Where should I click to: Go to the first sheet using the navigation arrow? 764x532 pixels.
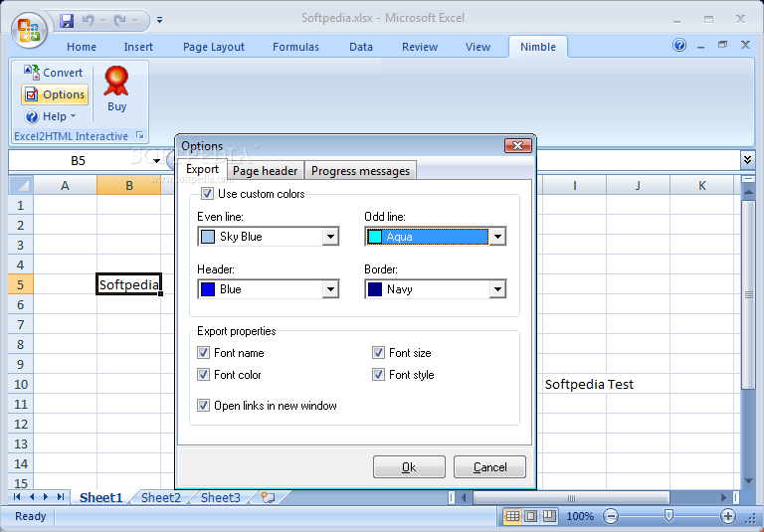pos(17,497)
